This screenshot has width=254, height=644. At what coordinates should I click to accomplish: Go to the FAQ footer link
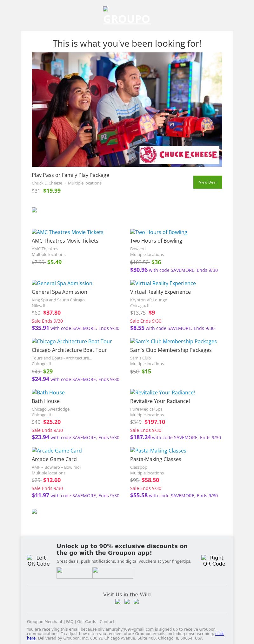coord(70,621)
